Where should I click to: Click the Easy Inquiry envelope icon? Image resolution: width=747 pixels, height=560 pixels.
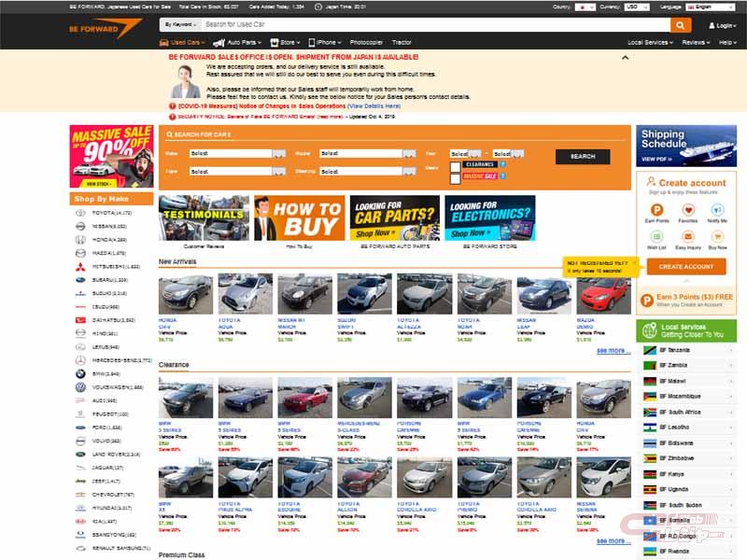pos(687,237)
